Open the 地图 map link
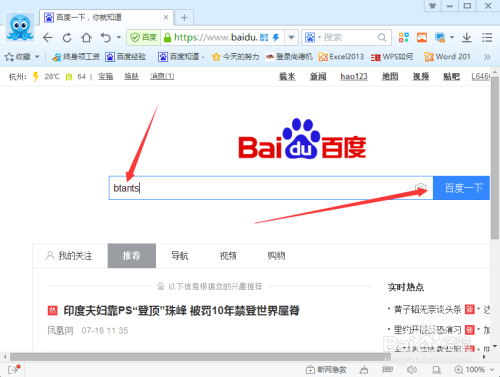The image size is (500, 377). coord(390,76)
